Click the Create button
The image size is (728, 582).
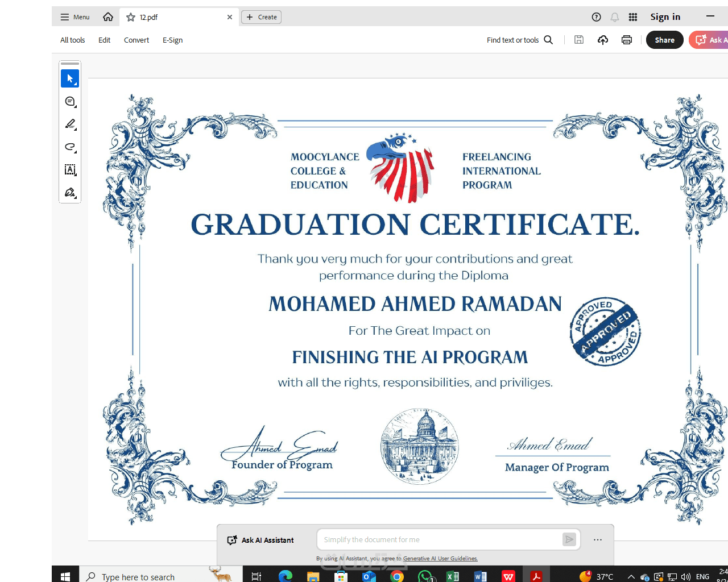(x=262, y=17)
